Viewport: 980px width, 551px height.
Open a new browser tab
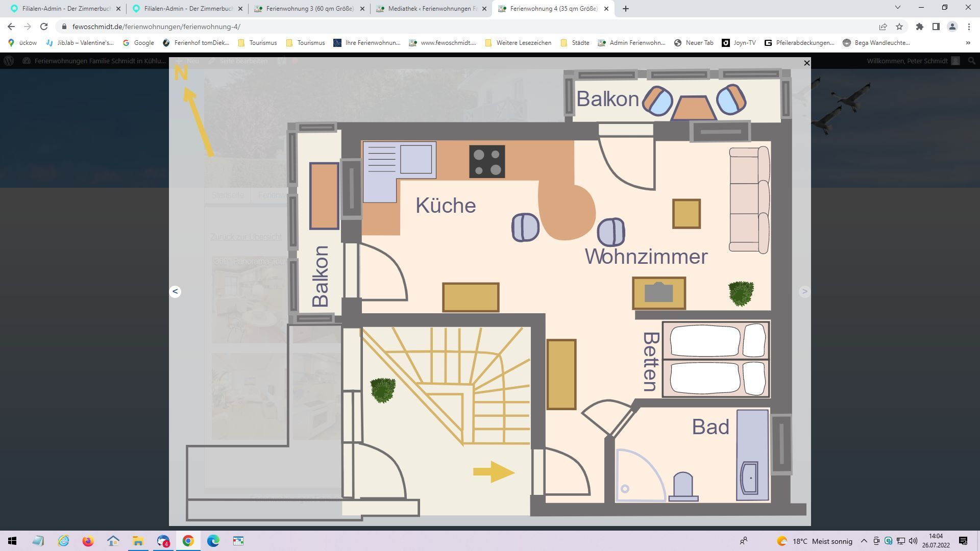tap(626, 9)
